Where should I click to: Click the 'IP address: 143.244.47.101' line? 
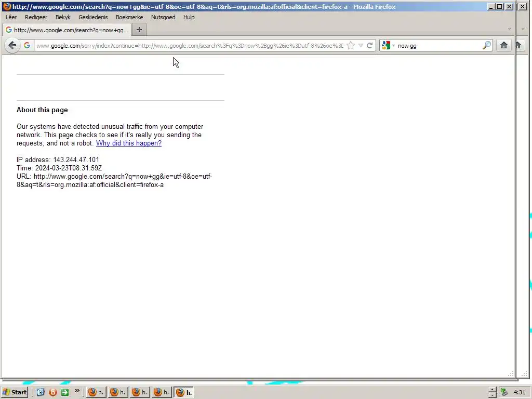click(x=58, y=160)
